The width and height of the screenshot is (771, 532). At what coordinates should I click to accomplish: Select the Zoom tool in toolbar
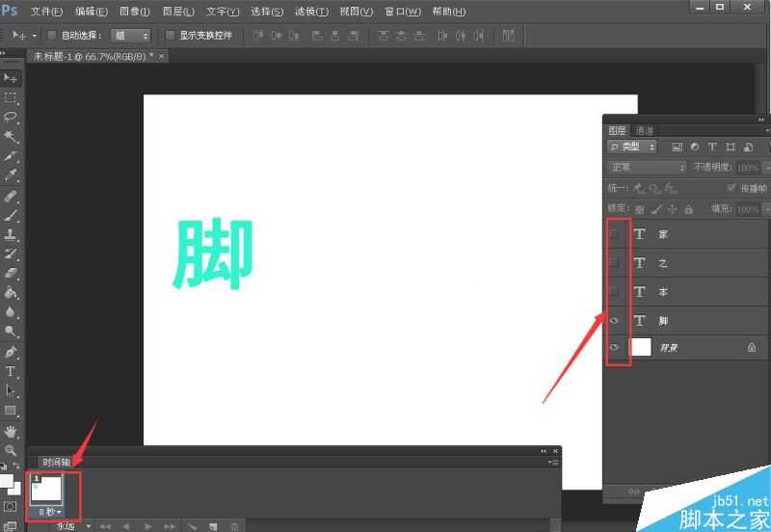tap(11, 450)
